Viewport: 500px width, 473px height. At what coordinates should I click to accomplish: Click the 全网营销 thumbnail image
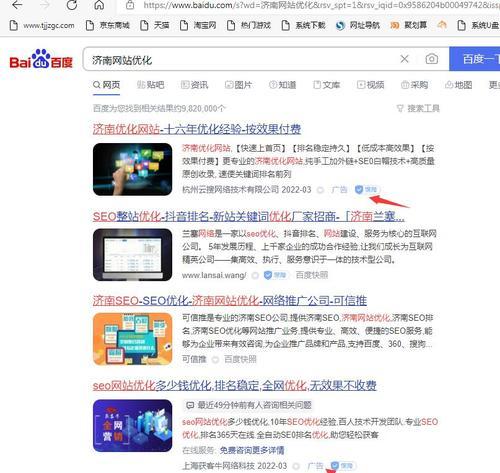[x=133, y=426]
